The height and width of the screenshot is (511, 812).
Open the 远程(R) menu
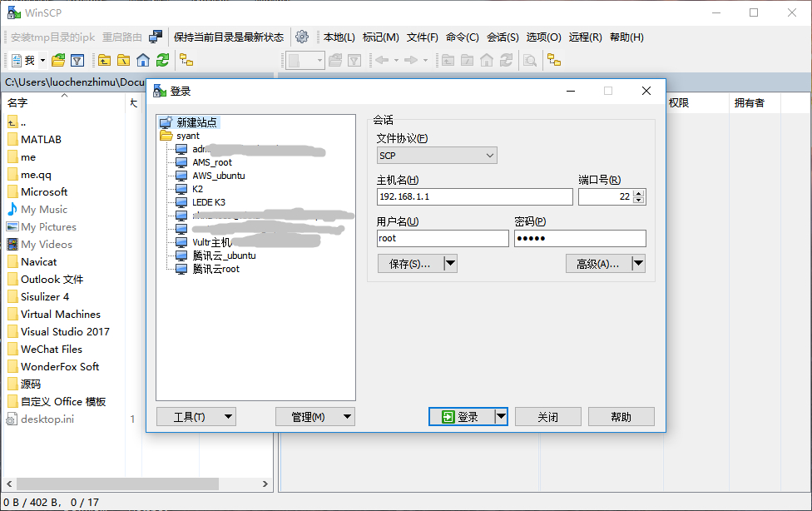[x=585, y=37]
